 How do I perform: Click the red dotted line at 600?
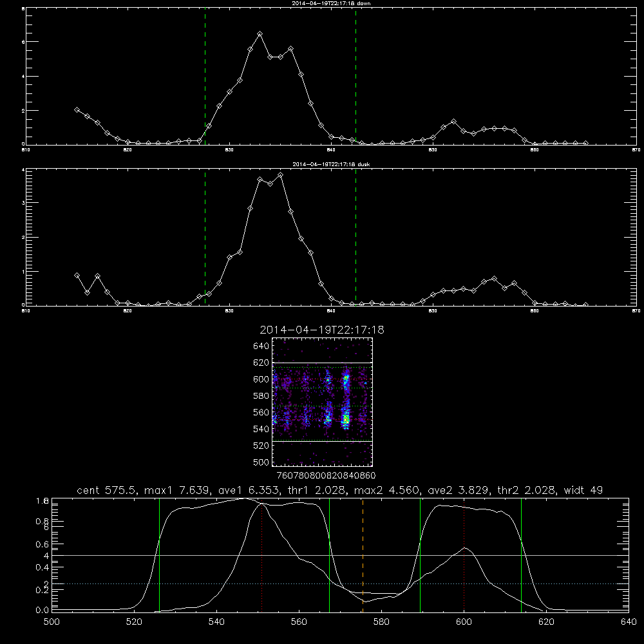coord(464,555)
